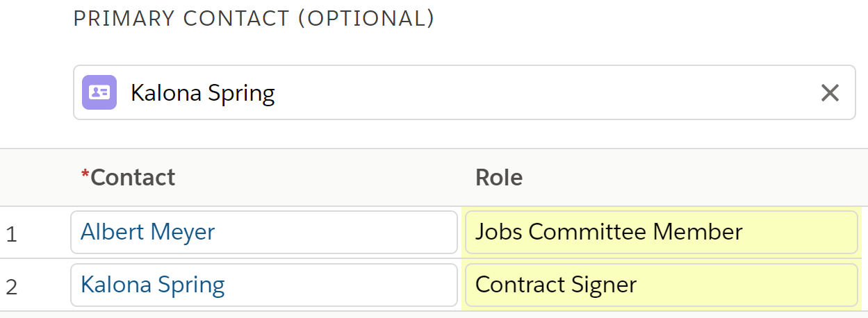868x318 pixels.
Task: Open the Contract Signer role dropdown
Action: point(662,285)
